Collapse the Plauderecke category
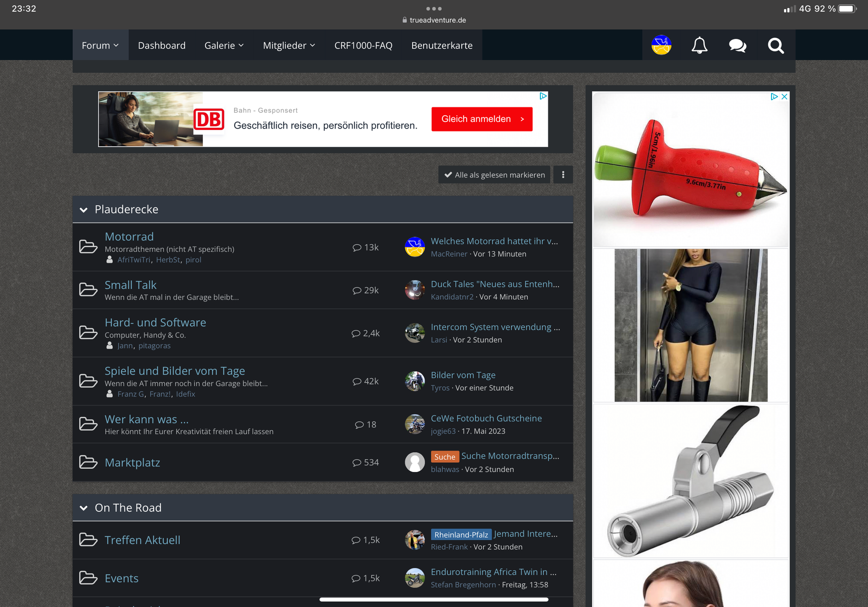This screenshot has width=868, height=607. coord(84,209)
